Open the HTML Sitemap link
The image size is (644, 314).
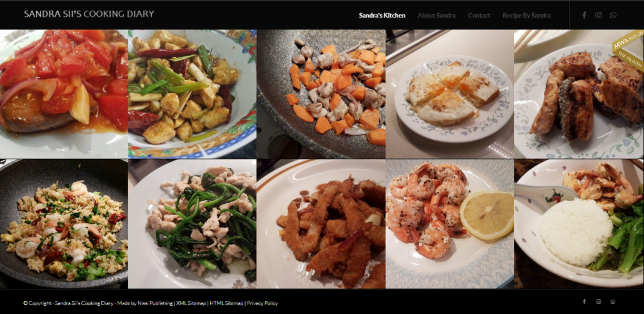pyautogui.click(x=226, y=303)
